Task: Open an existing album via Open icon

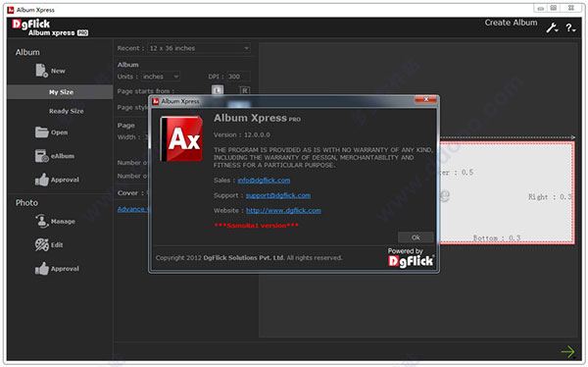Action: tap(41, 132)
